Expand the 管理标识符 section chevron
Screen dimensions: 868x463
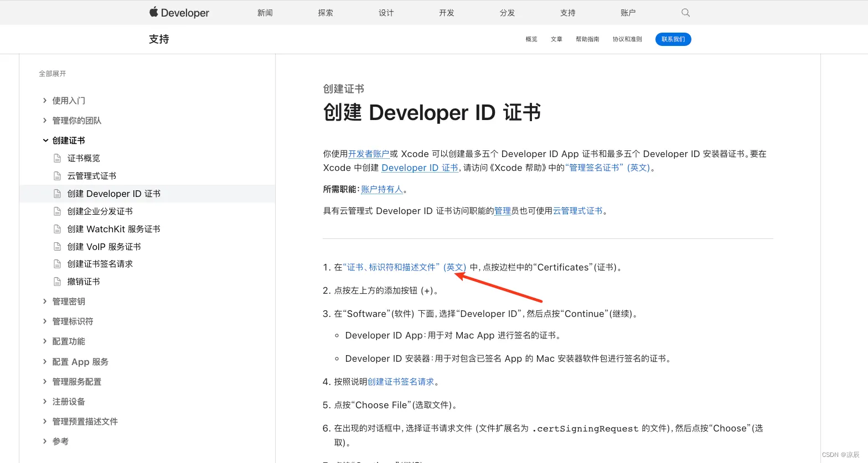point(45,321)
